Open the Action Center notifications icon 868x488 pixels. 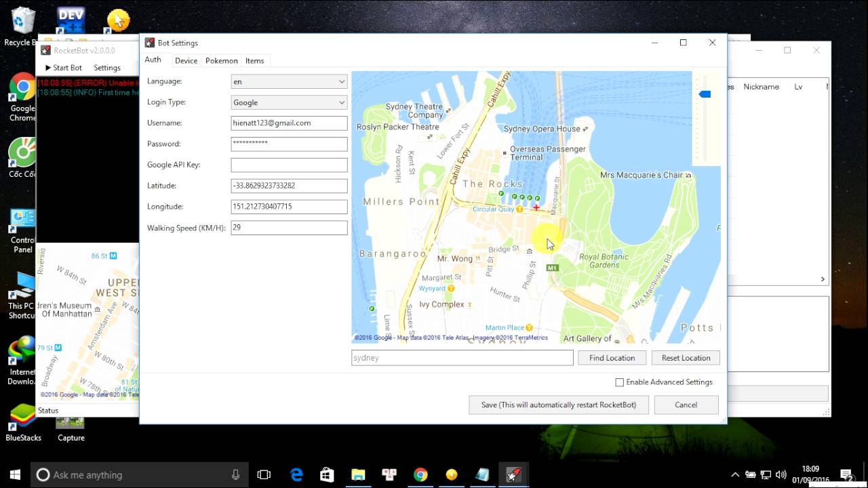(846, 474)
